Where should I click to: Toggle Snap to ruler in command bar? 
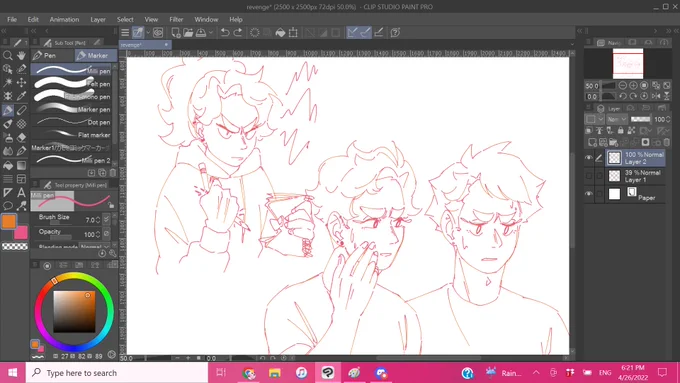click(x=352, y=33)
